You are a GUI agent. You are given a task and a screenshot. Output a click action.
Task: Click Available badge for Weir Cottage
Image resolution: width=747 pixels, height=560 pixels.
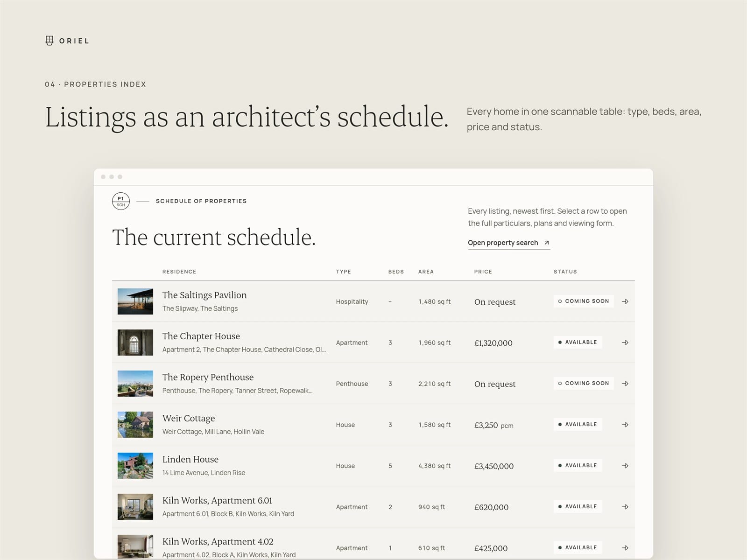[578, 424]
